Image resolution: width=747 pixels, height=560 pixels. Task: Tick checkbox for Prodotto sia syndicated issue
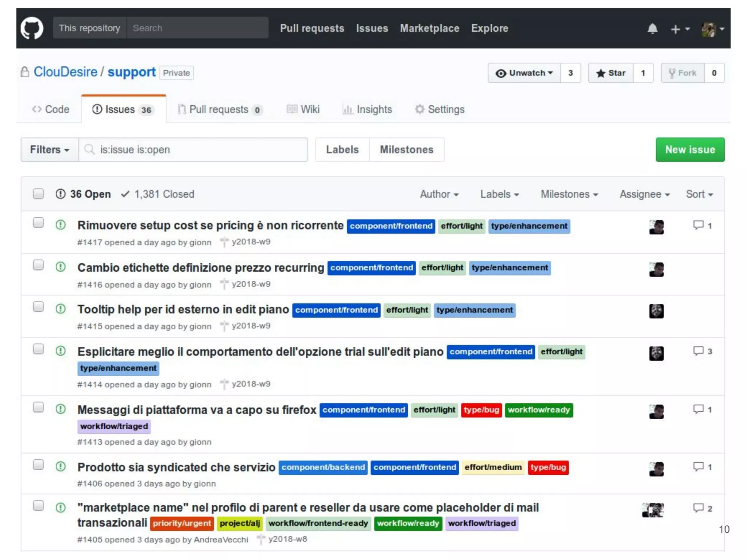(38, 464)
